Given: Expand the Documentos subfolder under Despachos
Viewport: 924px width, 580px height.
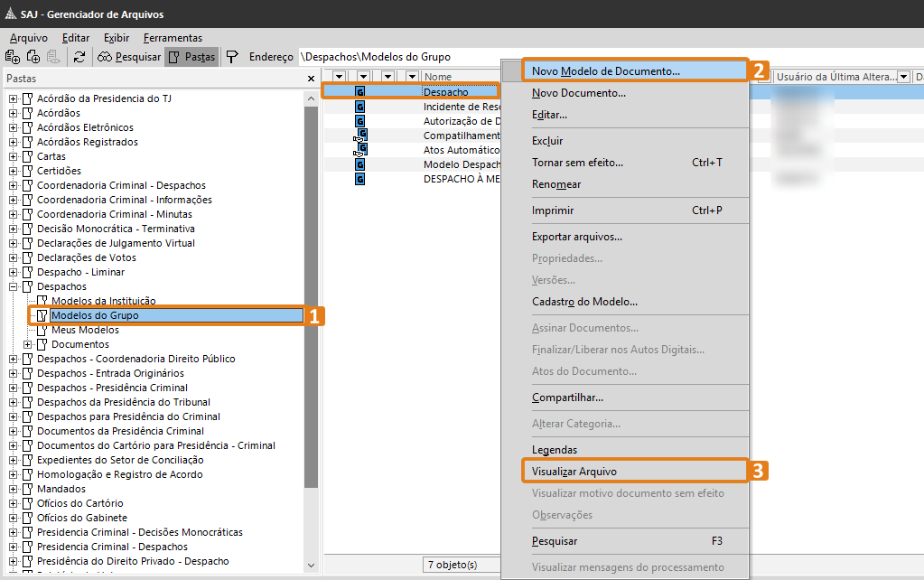Looking at the screenshot, I should point(27,344).
